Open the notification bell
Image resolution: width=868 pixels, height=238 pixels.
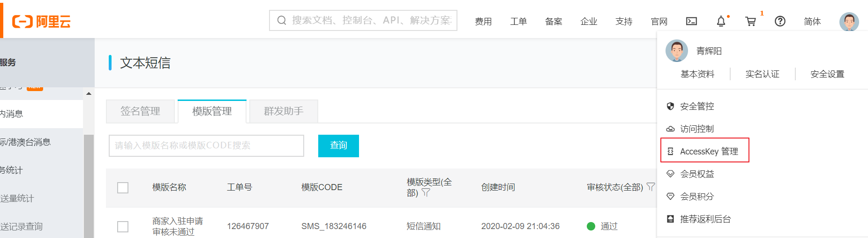(x=721, y=21)
